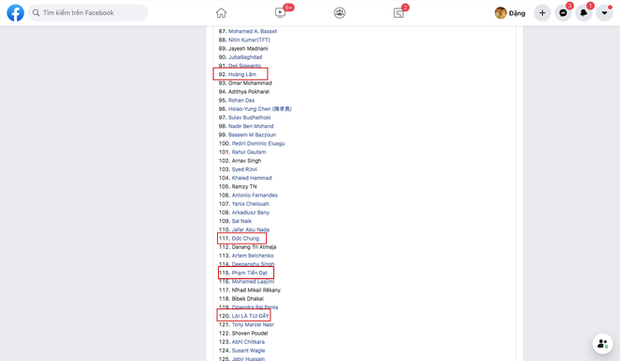Open LẠI LÀ TUI ĐÂY profile link
This screenshot has width=620, height=361.
(x=250, y=316)
